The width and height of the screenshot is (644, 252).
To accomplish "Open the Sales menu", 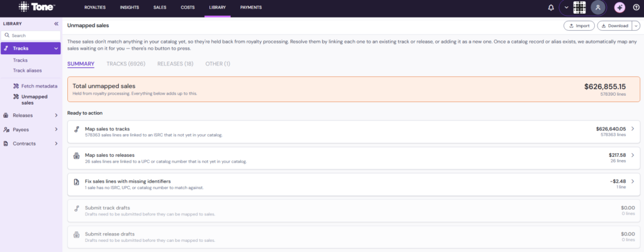I will click(160, 8).
